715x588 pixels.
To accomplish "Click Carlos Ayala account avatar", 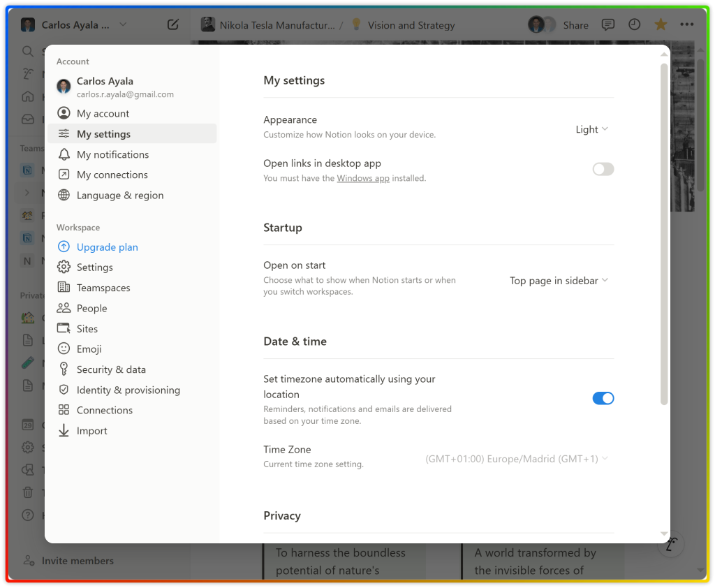I will point(64,86).
